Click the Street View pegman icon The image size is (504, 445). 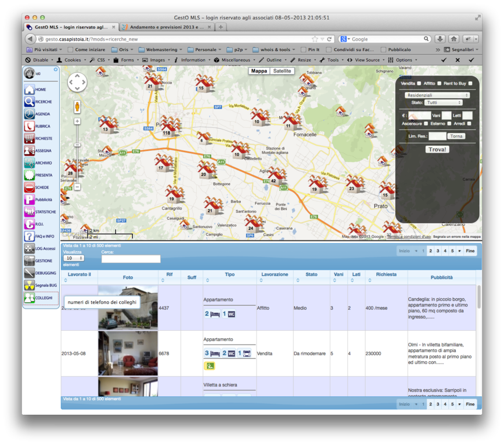77,107
